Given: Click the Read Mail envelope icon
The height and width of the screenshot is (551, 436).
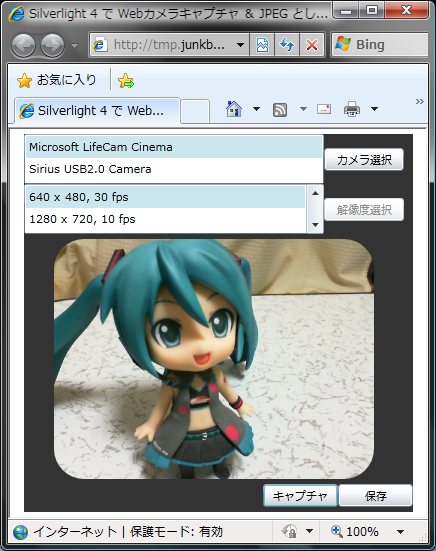Looking at the screenshot, I should (x=324, y=109).
